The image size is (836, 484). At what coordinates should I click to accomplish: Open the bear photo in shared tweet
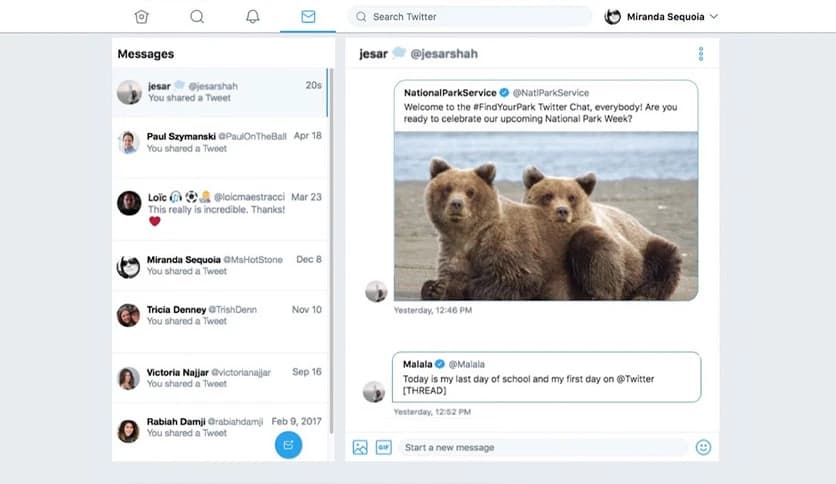546,216
